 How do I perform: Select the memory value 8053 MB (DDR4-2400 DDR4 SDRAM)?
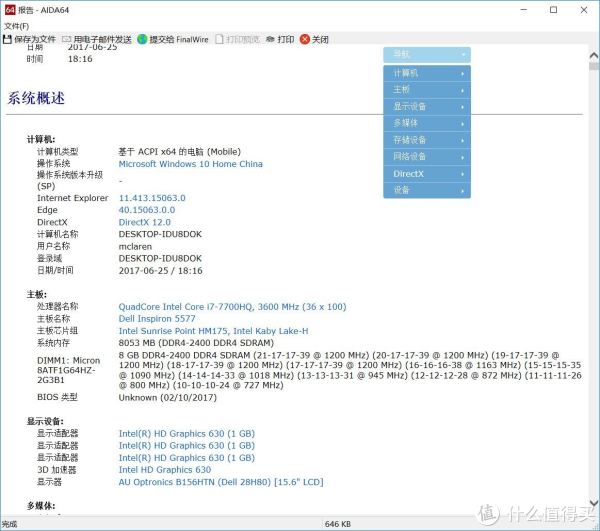point(196,343)
